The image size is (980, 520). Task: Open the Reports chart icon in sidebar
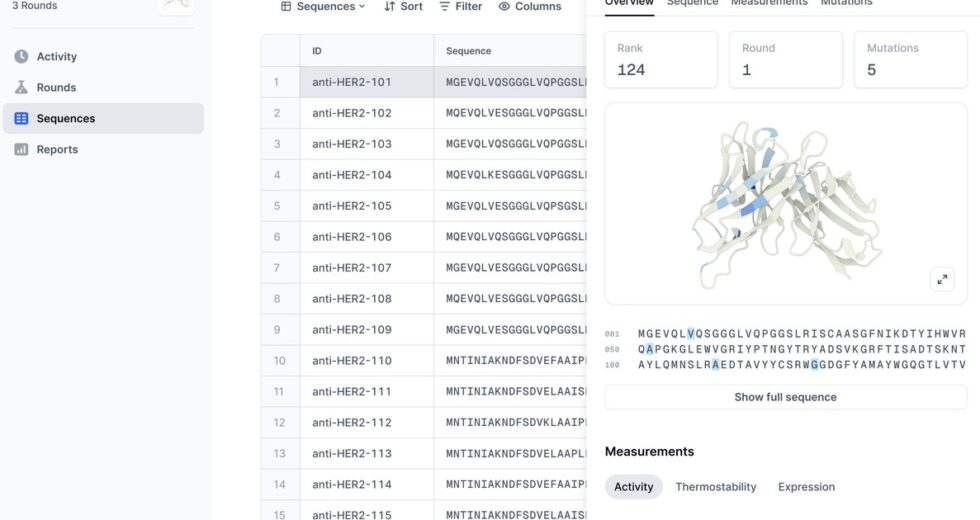coord(21,149)
